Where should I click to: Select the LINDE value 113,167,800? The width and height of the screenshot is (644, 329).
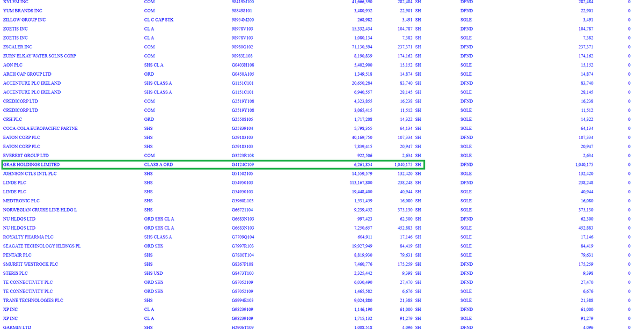point(361,182)
